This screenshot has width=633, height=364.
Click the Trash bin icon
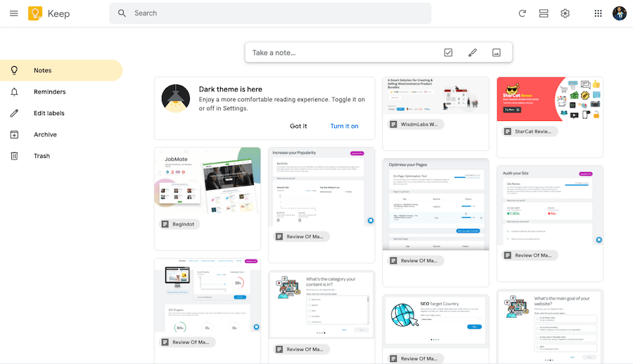coord(14,156)
